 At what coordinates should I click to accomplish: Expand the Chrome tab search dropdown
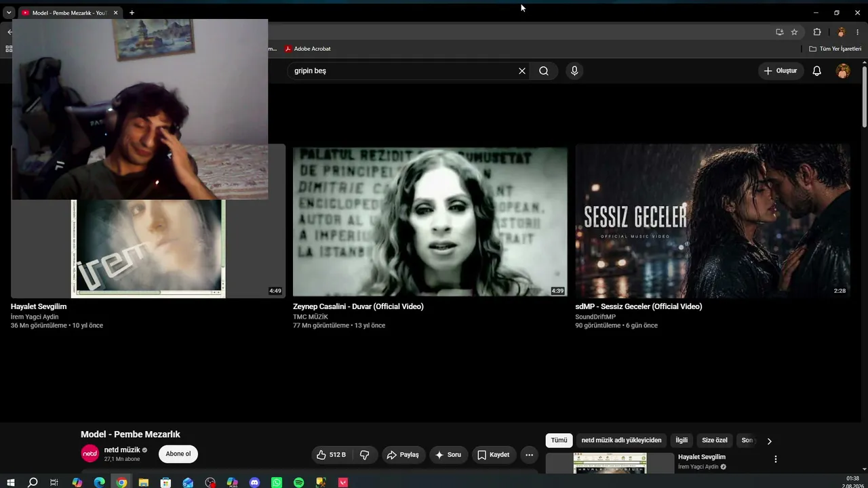pos(9,12)
